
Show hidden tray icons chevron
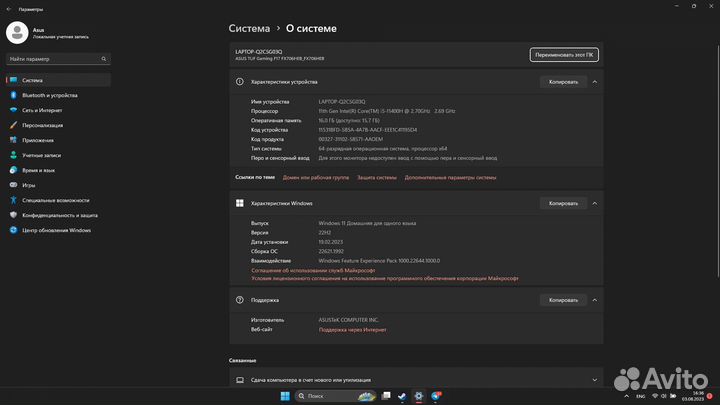click(626, 396)
